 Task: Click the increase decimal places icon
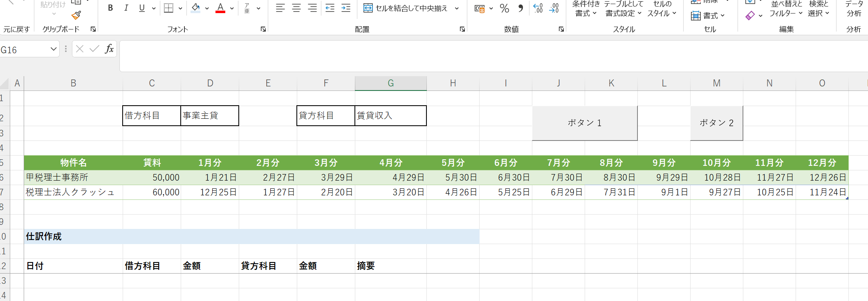(538, 8)
